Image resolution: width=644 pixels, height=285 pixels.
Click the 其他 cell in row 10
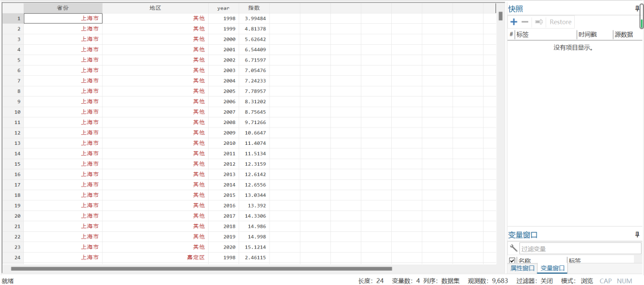[x=155, y=112]
